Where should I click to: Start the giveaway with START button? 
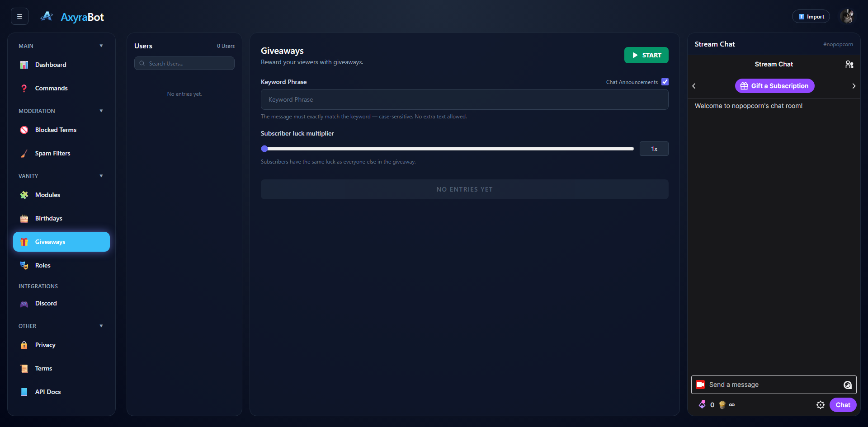click(x=646, y=55)
